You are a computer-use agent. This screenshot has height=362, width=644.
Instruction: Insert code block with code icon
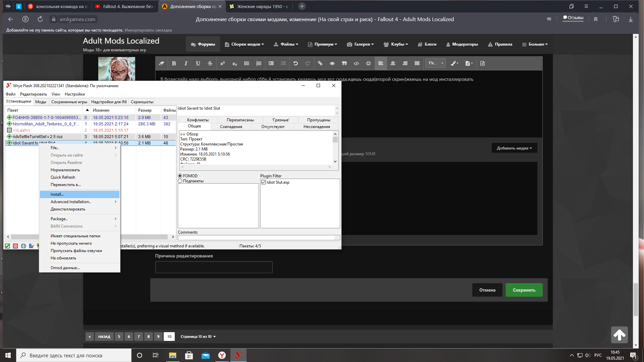tap(356, 63)
